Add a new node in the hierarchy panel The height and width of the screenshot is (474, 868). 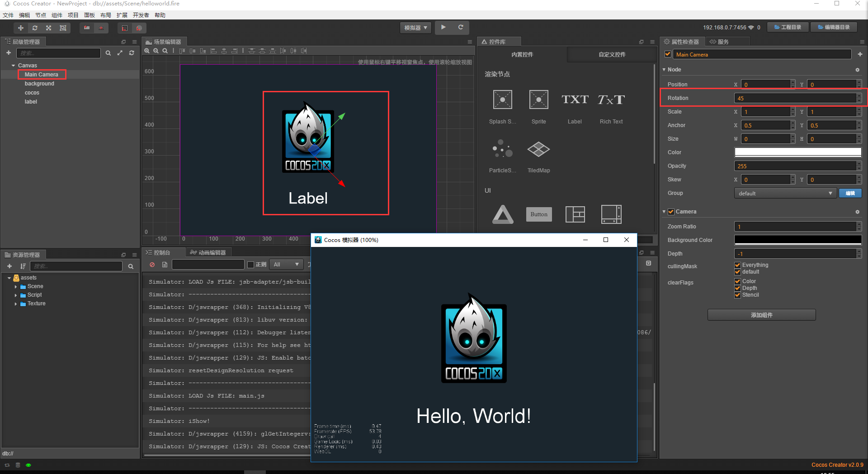(9, 53)
